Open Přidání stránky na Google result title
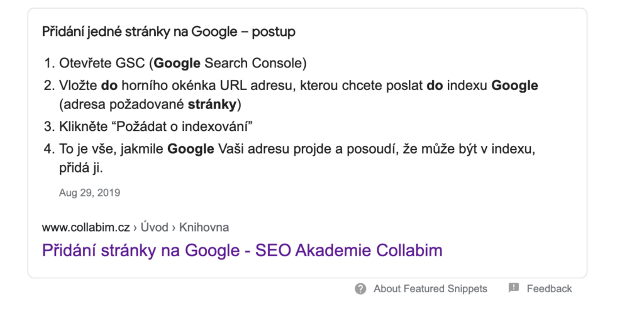 click(x=242, y=250)
